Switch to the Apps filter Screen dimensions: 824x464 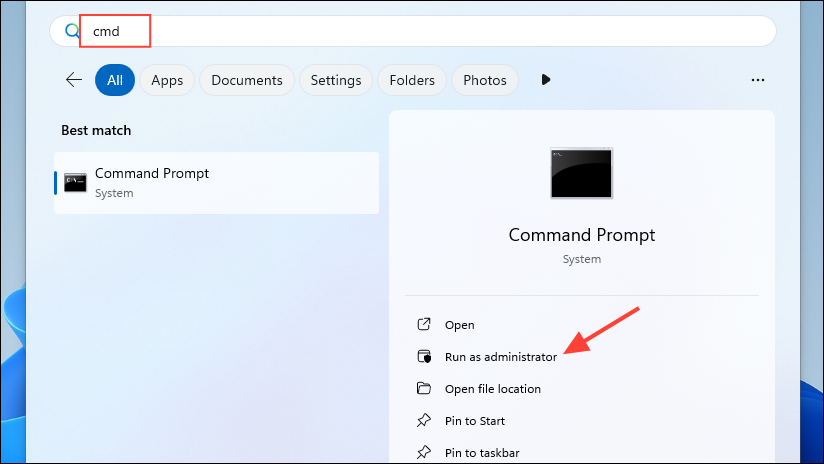click(x=167, y=80)
